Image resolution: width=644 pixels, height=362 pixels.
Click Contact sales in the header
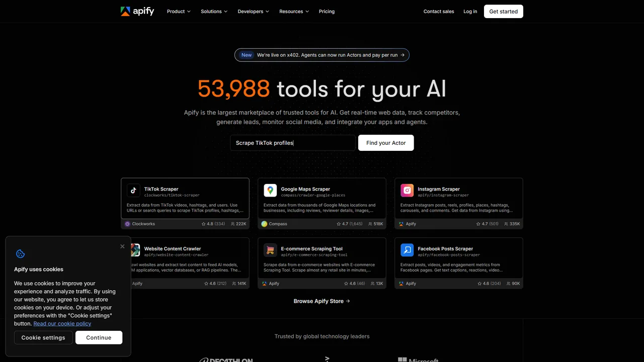(x=439, y=12)
